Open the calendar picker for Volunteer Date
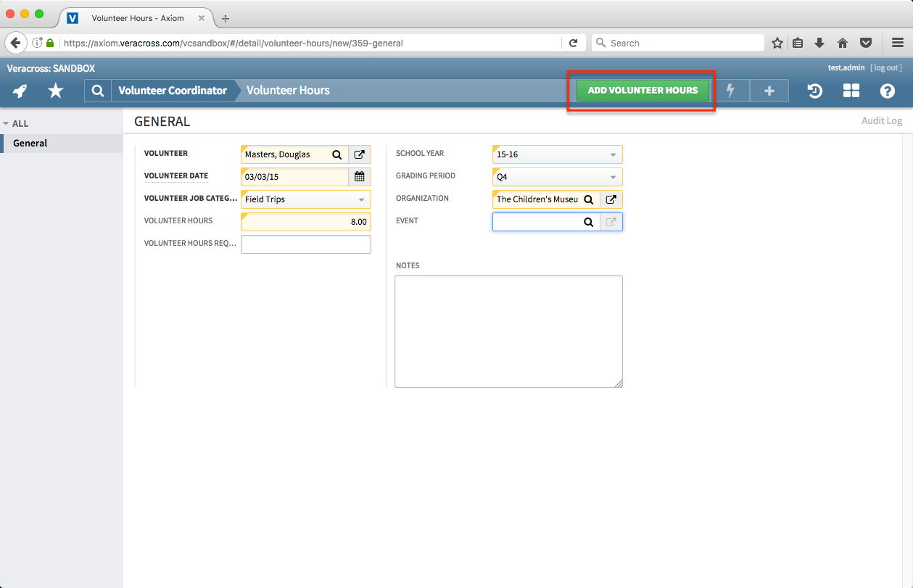 click(360, 176)
